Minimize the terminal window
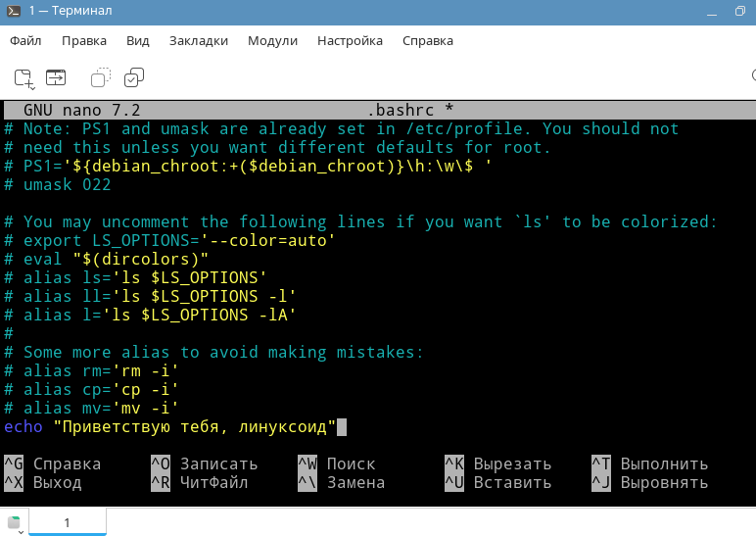756x536 pixels. (712, 12)
